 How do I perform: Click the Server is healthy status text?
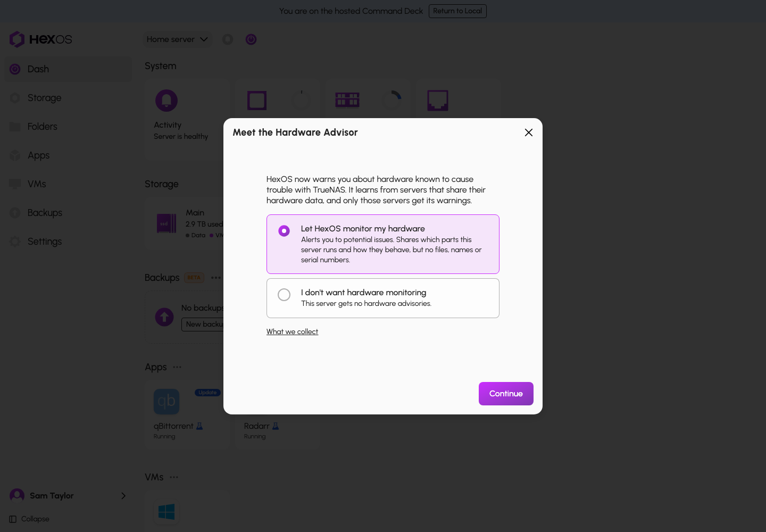tap(181, 137)
